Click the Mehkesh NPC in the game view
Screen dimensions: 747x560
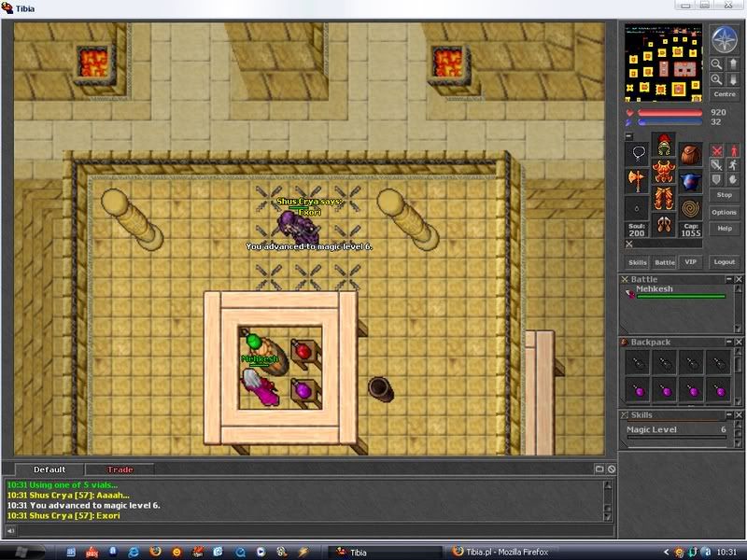click(260, 386)
